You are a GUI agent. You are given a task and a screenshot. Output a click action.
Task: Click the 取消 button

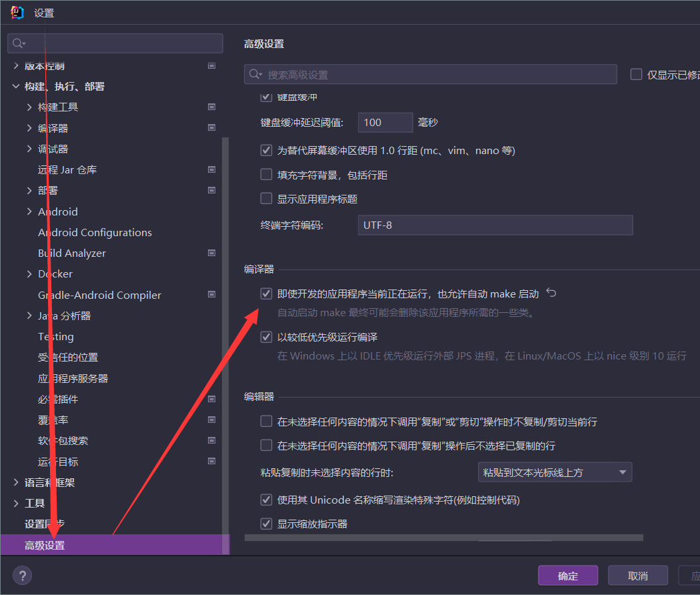pos(637,576)
